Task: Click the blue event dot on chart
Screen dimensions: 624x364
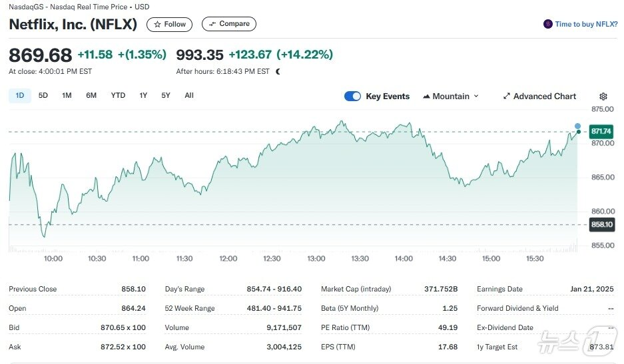Action: (x=577, y=126)
